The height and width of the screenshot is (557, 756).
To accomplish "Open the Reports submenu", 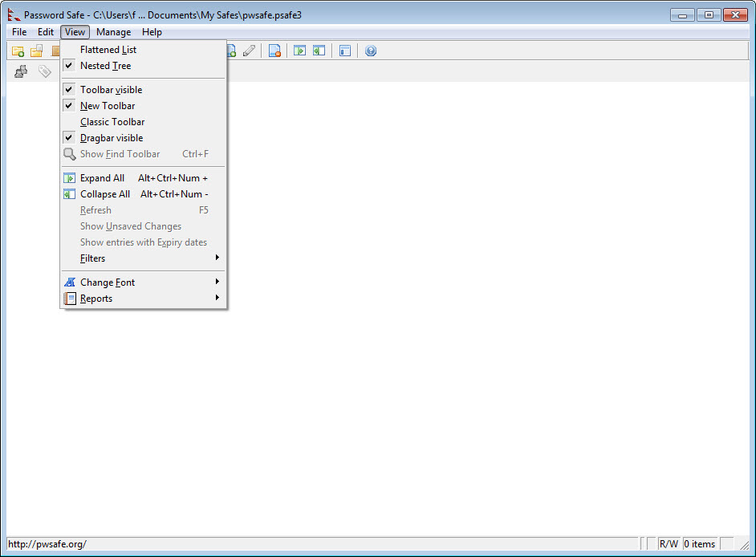I will click(x=144, y=299).
